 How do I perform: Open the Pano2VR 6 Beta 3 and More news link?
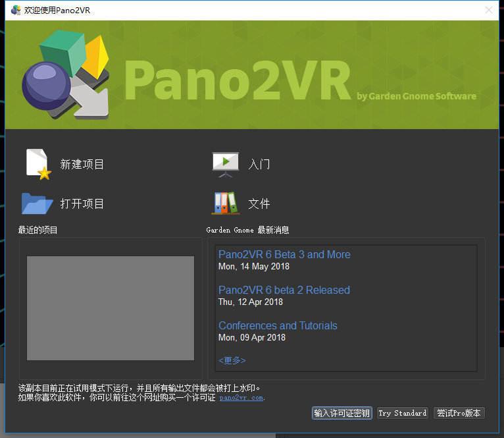coord(284,254)
